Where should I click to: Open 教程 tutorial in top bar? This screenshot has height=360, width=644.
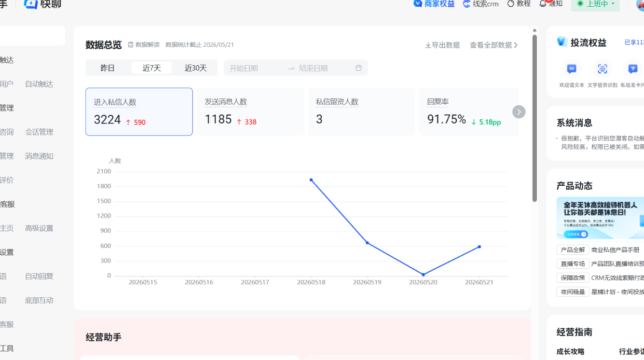(519, 4)
